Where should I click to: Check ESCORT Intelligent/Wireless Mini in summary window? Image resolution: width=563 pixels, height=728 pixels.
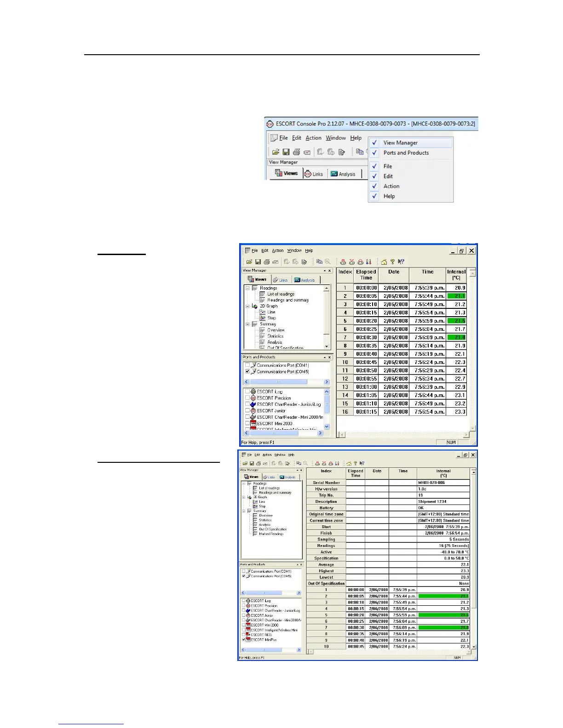(x=244, y=630)
